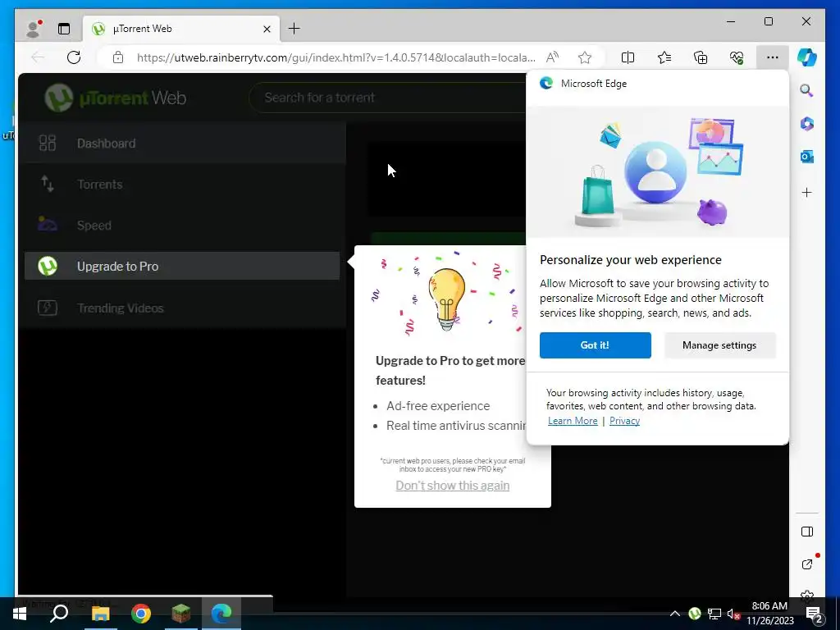Open Microsoft 365 sidebar icon
Image resolution: width=840 pixels, height=630 pixels.
(x=807, y=124)
